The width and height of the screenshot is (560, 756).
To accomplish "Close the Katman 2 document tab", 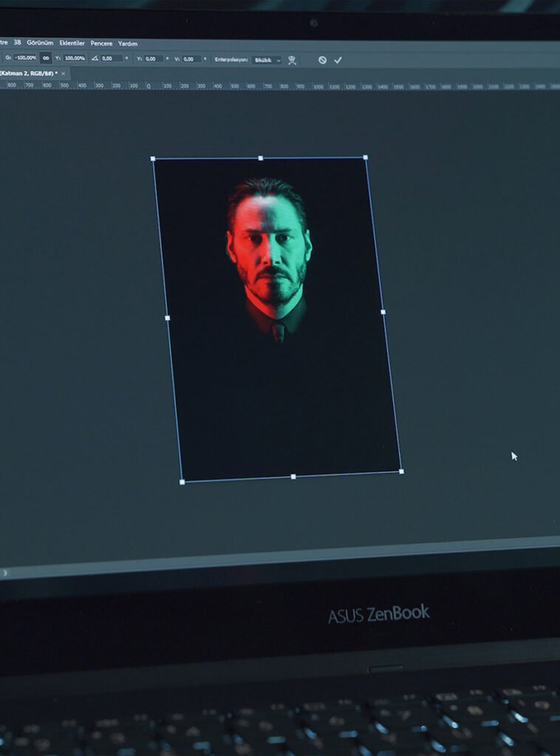I will coord(64,73).
